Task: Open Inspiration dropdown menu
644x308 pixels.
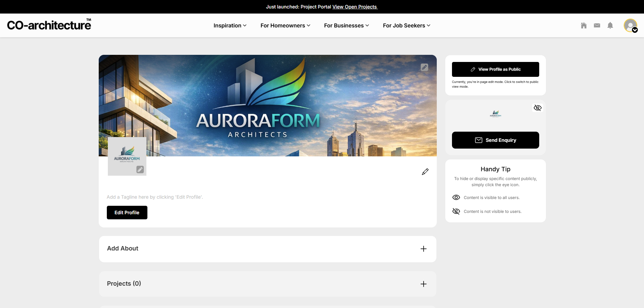Action: point(230,25)
